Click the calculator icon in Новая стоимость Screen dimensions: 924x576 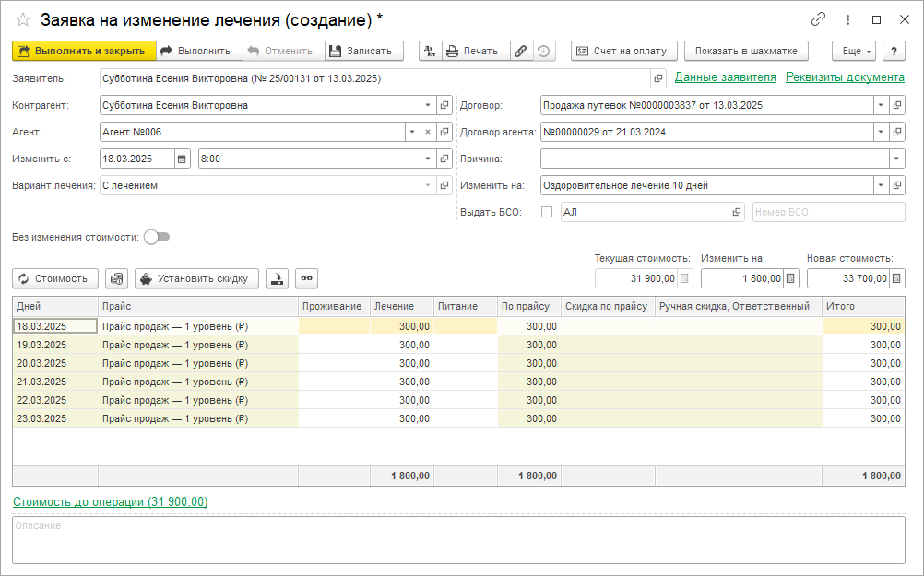[897, 278]
